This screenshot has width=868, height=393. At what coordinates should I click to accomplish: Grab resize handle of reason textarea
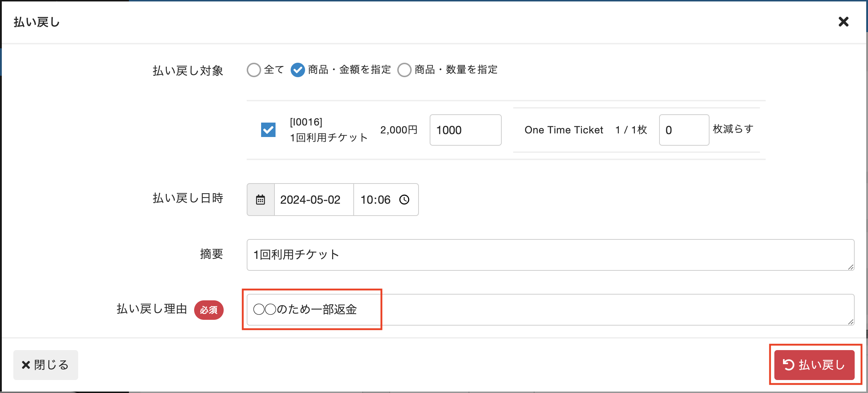coord(851,322)
